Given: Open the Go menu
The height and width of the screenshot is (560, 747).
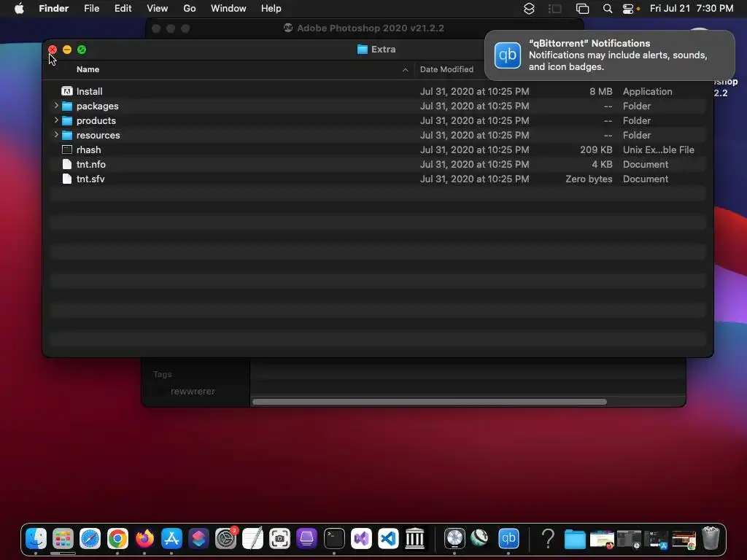Looking at the screenshot, I should (190, 9).
